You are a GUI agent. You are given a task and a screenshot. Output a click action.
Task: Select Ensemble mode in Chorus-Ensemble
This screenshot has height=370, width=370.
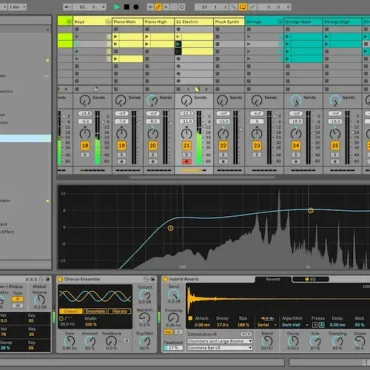pyautogui.click(x=95, y=311)
